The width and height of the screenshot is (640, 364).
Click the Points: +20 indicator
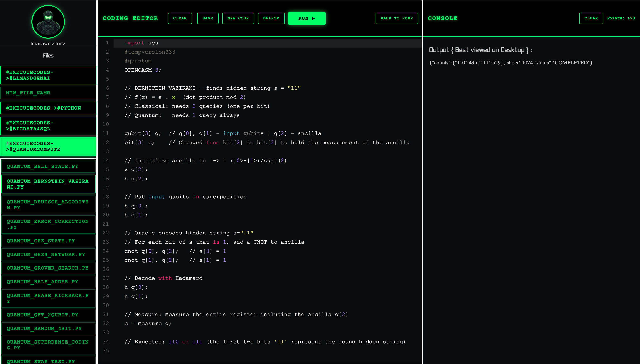[x=621, y=18]
